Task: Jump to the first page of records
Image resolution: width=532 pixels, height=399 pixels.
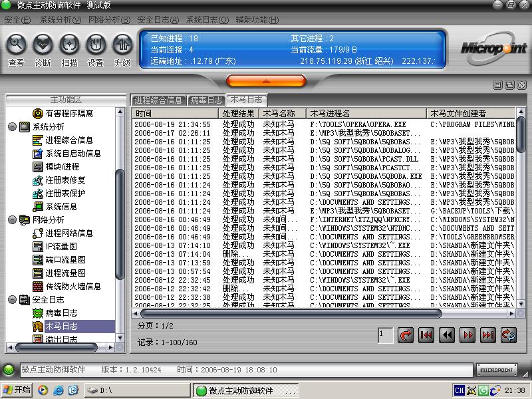Action: (426, 335)
